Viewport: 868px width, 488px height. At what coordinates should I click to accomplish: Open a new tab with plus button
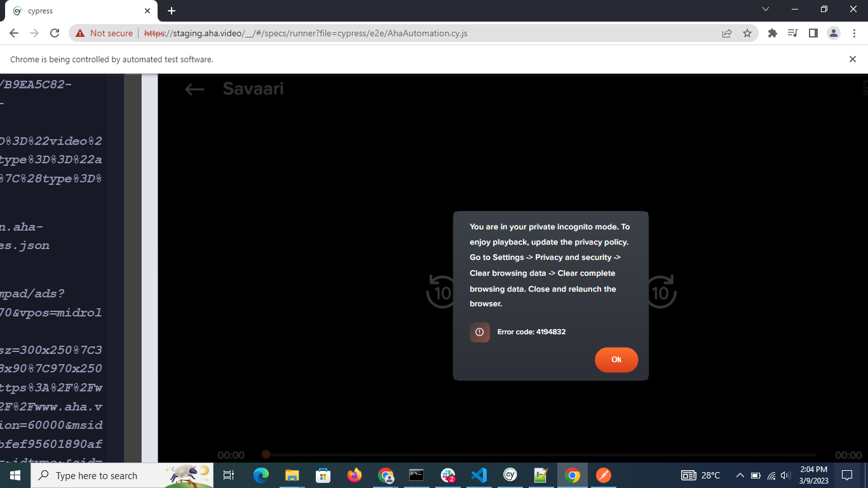point(172,11)
